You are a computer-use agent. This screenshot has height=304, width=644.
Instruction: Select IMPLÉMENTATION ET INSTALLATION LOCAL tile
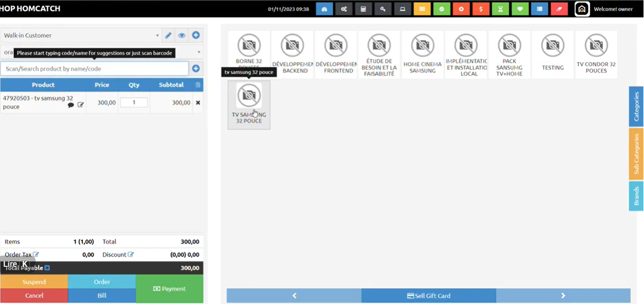[466, 54]
